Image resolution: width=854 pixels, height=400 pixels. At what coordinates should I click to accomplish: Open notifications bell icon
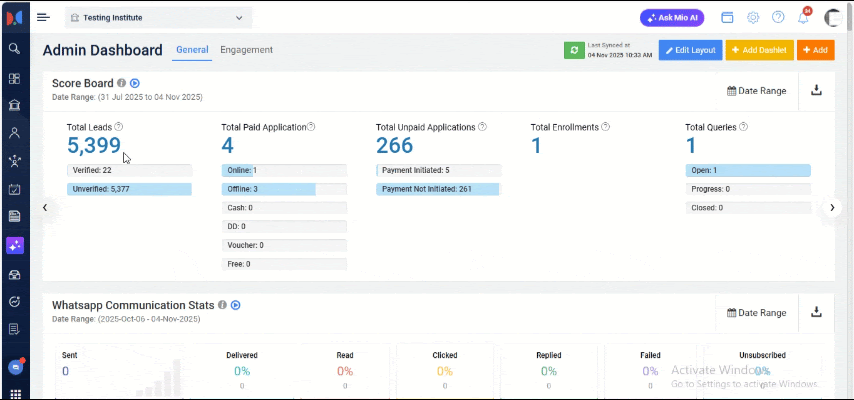[803, 18]
